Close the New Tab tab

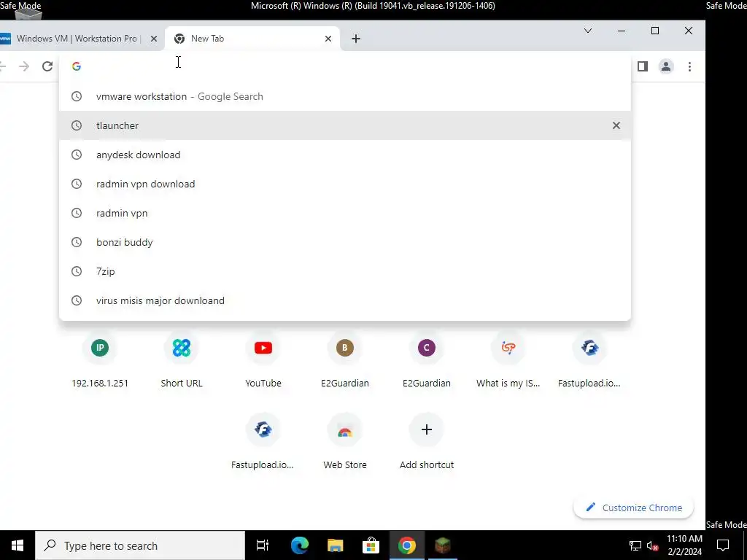tap(328, 39)
